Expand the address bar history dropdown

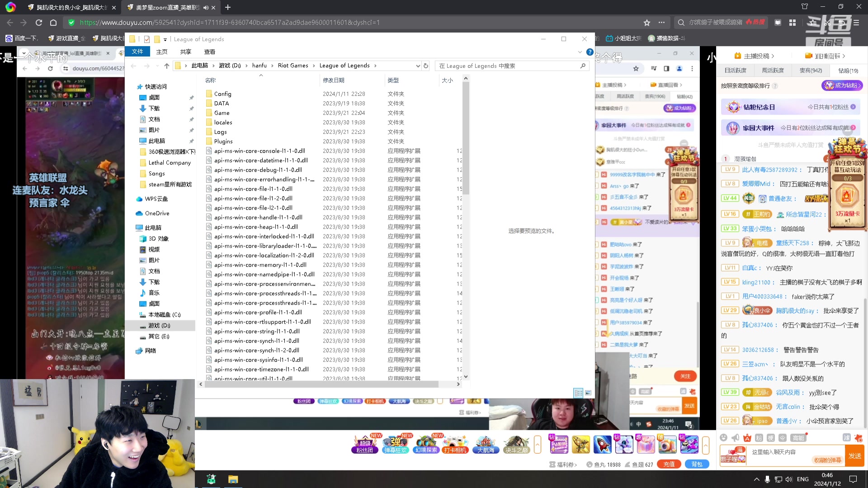pyautogui.click(x=418, y=66)
